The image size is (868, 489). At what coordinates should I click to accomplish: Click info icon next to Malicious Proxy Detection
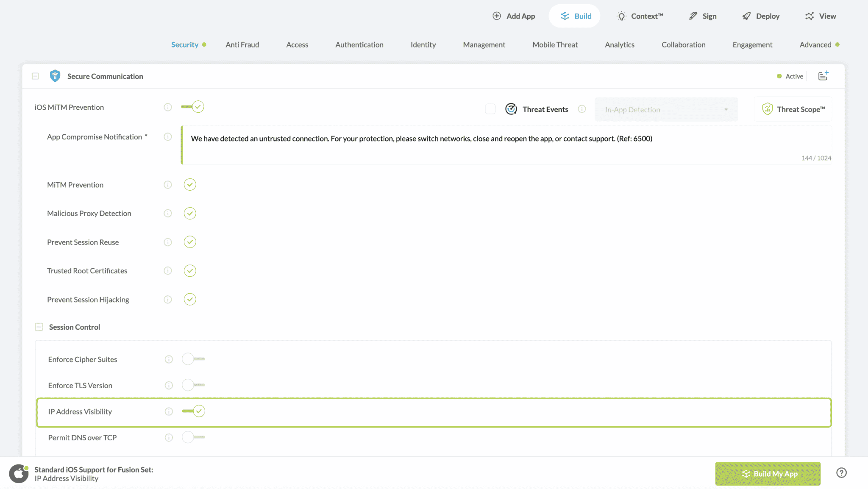point(168,213)
